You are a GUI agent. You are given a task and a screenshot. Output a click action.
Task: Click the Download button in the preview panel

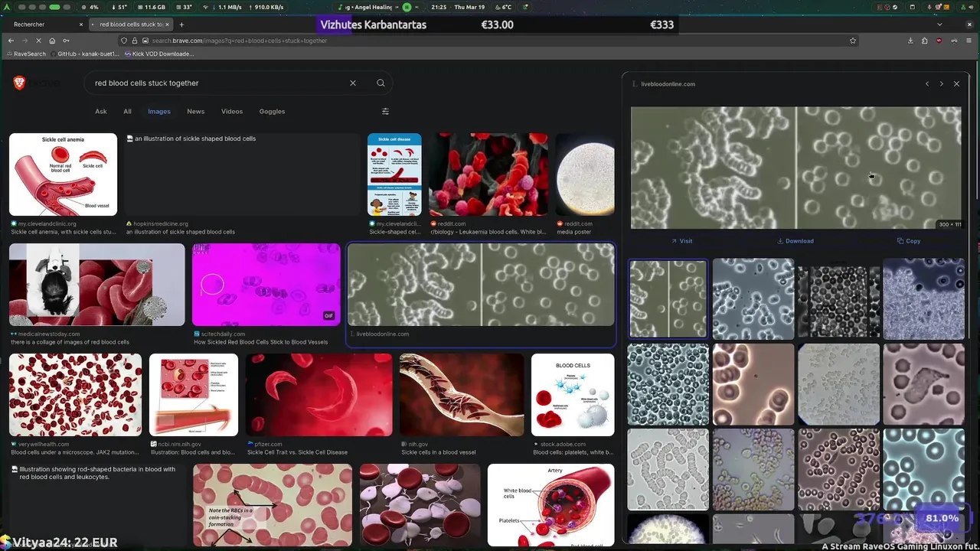click(x=795, y=241)
